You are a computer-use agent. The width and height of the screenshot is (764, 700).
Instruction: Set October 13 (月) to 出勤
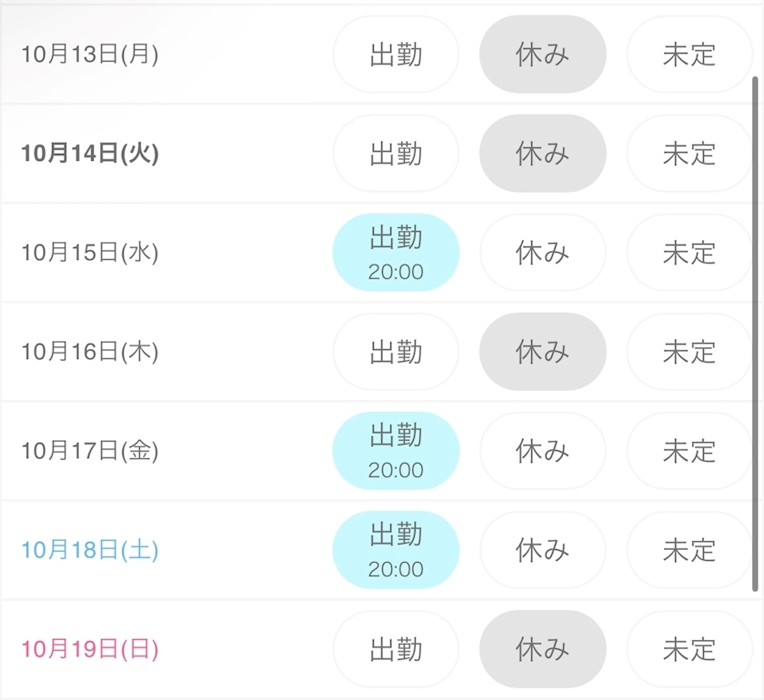396,55
